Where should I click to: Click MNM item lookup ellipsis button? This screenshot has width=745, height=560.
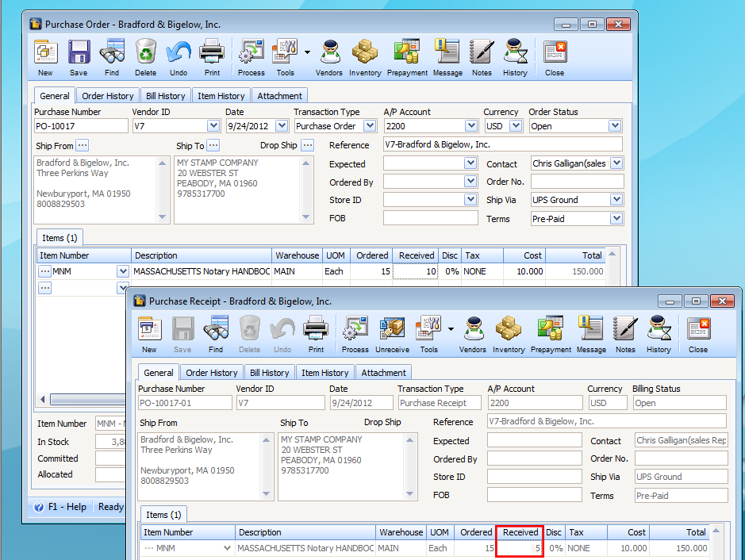coord(44,271)
